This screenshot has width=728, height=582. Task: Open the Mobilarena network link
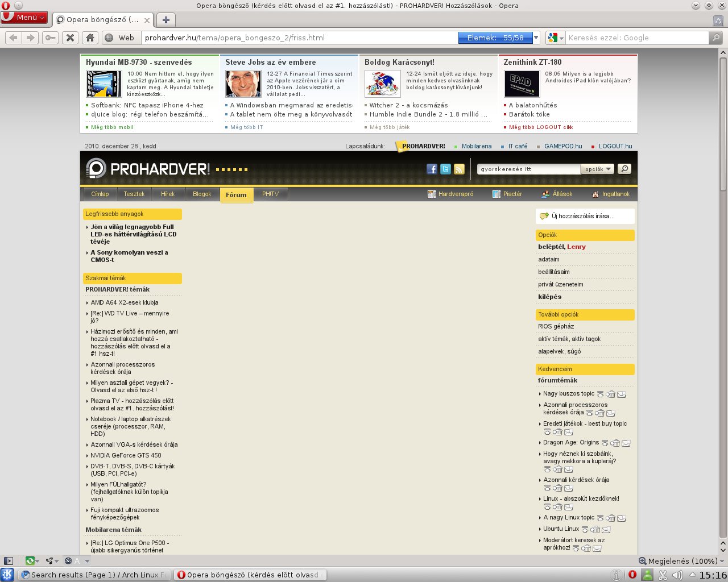pos(477,146)
